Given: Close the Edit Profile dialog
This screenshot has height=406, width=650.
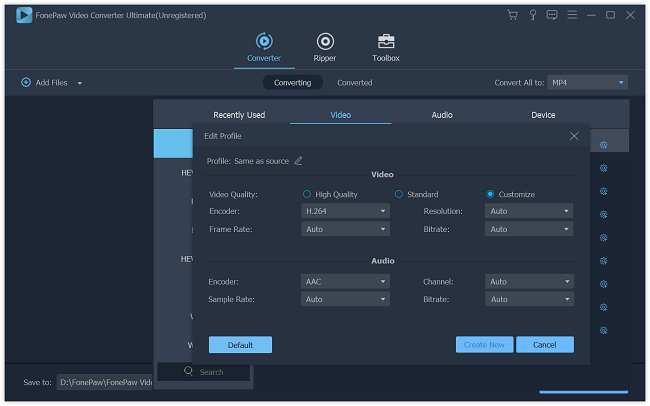Looking at the screenshot, I should click(574, 136).
